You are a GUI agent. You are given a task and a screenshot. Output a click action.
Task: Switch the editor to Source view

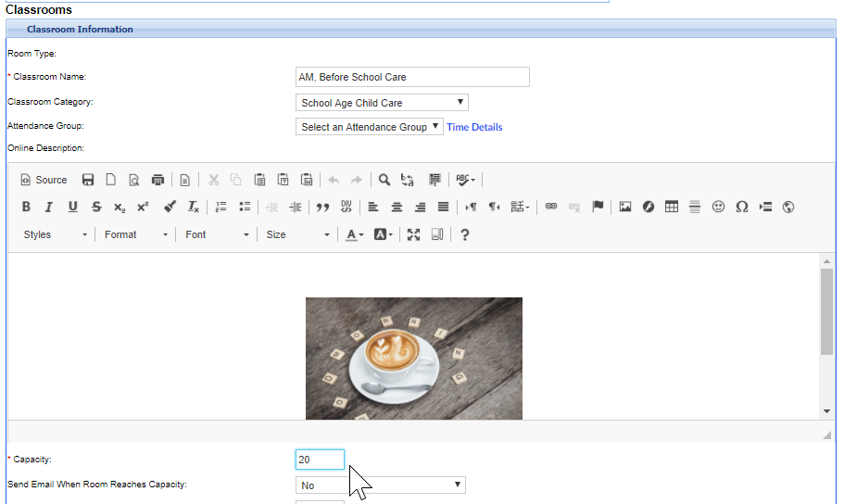pyautogui.click(x=44, y=180)
